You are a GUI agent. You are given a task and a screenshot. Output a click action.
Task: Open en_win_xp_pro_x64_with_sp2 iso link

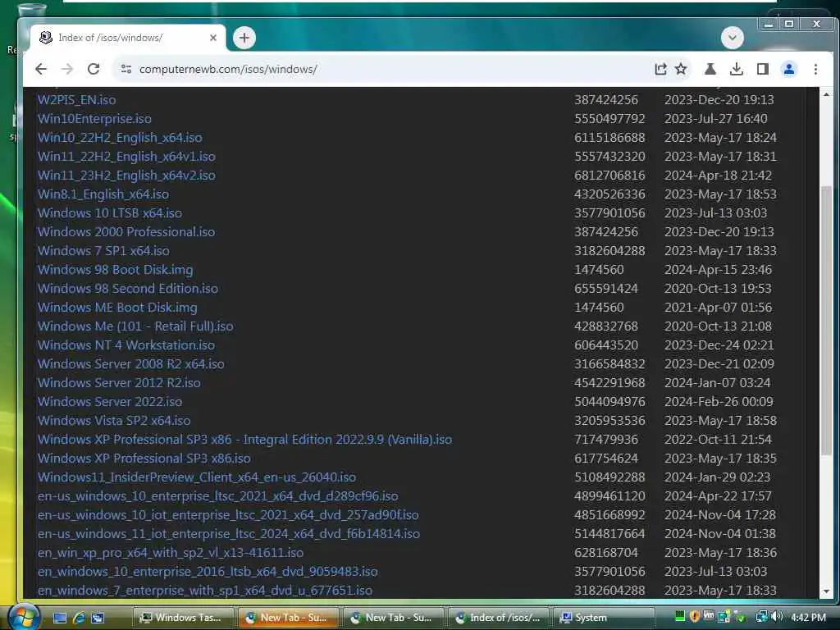click(171, 552)
